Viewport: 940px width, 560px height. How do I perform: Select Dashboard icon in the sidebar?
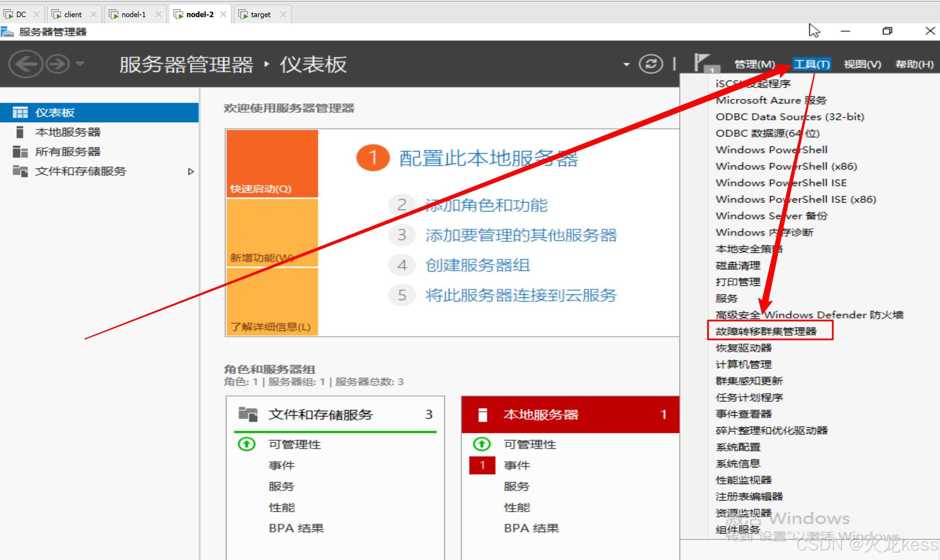tap(20, 112)
